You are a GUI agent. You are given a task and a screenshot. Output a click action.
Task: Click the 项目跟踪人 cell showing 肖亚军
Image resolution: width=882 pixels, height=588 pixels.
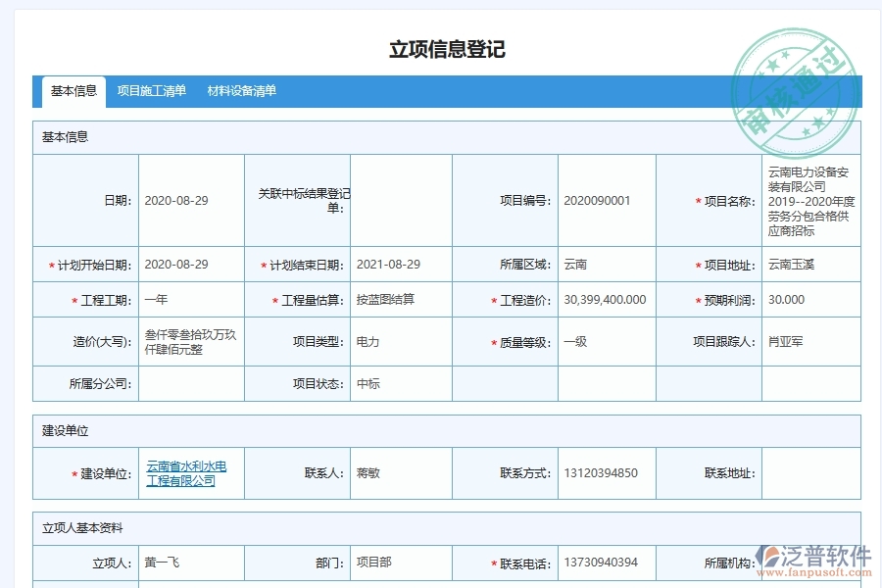[x=810, y=341]
